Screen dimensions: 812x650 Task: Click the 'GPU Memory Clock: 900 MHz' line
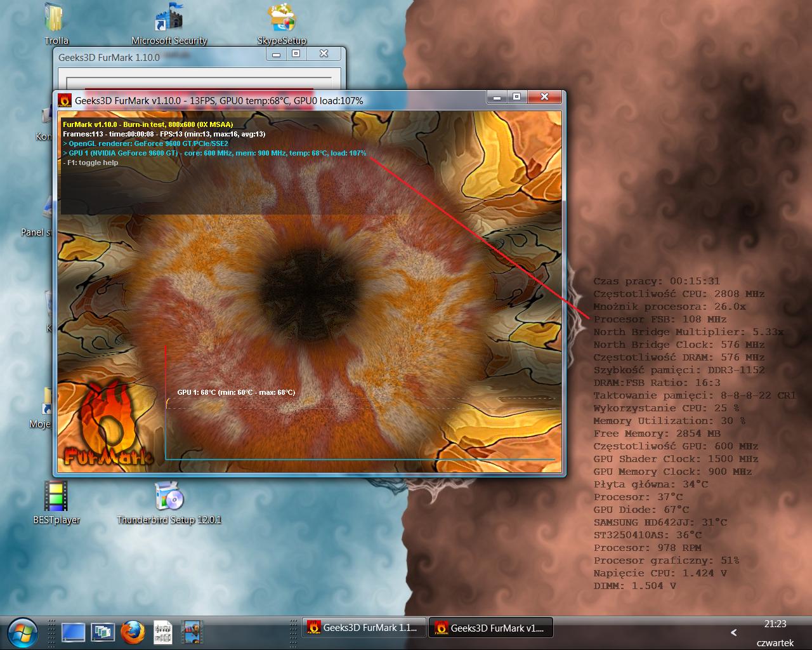tap(672, 472)
